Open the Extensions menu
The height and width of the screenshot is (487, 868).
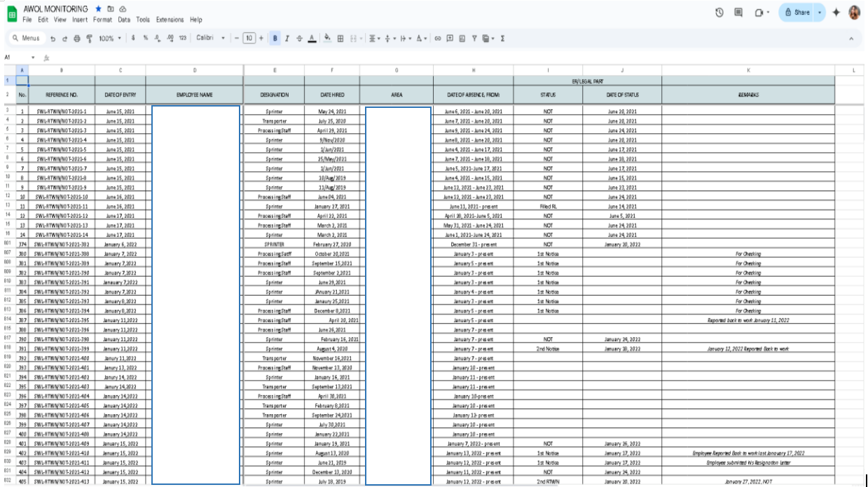tap(170, 20)
